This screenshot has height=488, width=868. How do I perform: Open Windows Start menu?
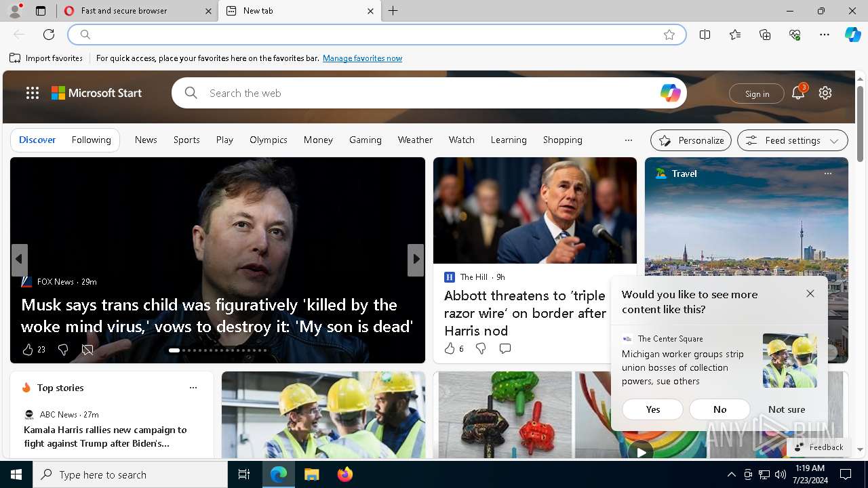[16, 474]
